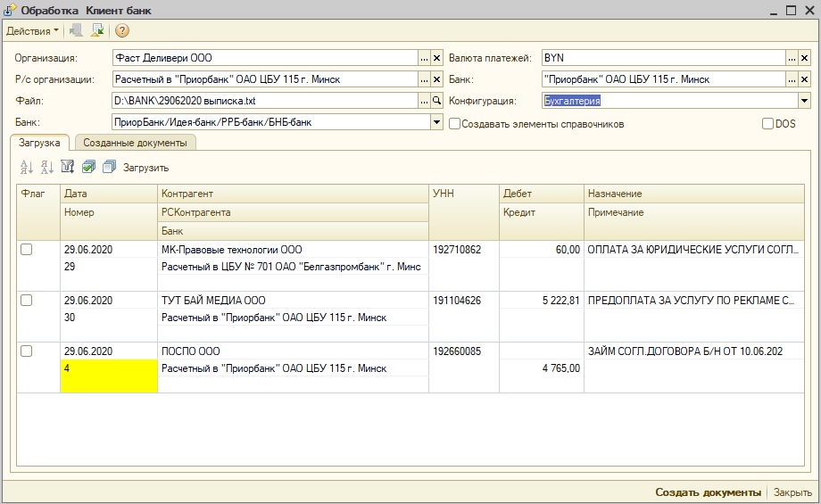Click the uncheck all flags icon
821x504 pixels.
(x=109, y=167)
